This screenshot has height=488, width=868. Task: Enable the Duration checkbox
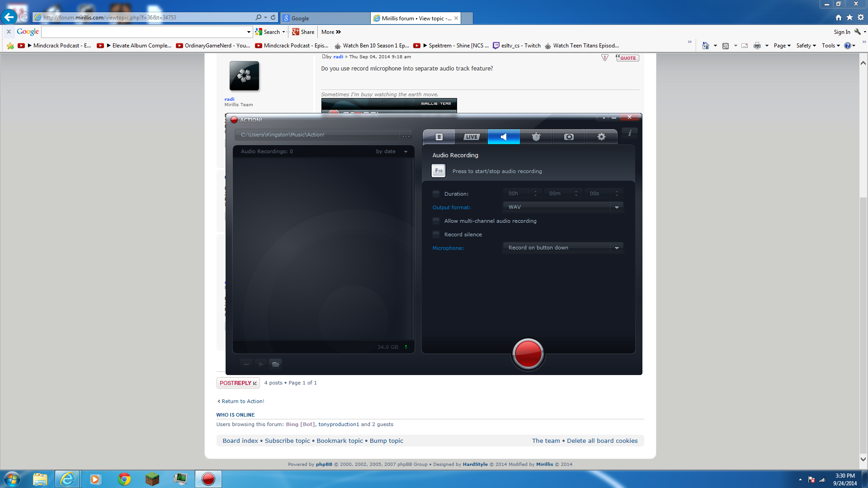(436, 194)
